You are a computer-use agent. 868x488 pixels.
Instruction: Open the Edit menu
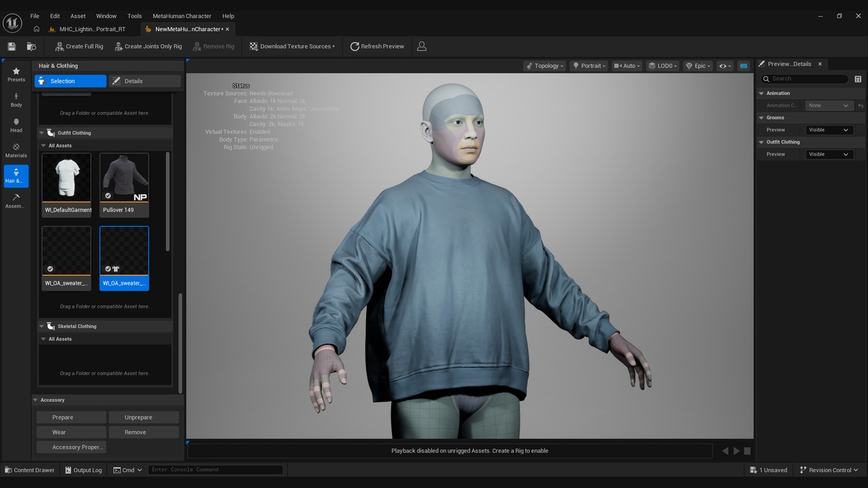click(55, 16)
